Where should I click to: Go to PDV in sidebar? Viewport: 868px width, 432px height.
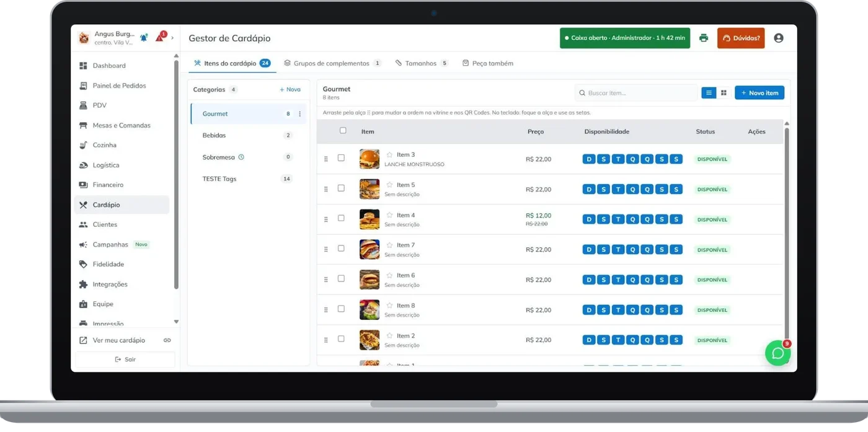122,105
